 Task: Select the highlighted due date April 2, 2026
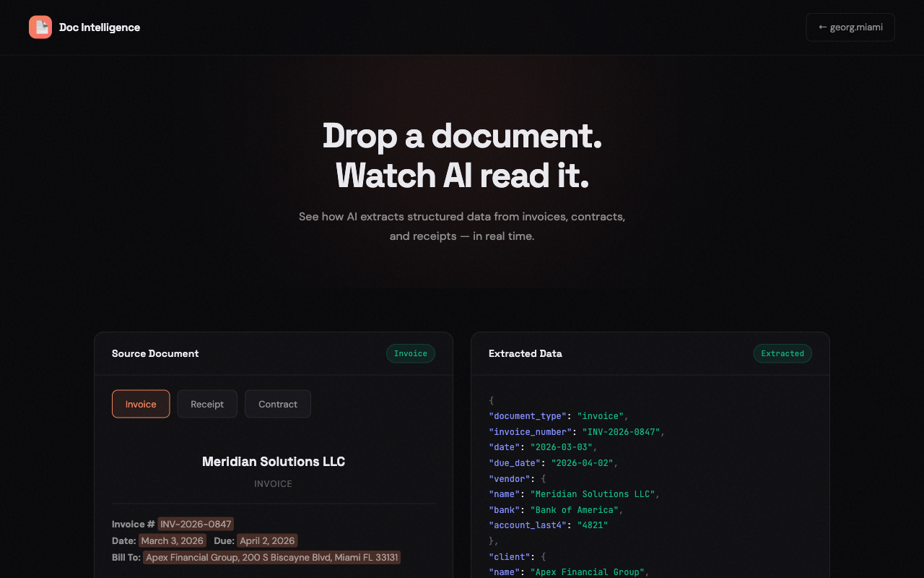(x=266, y=540)
